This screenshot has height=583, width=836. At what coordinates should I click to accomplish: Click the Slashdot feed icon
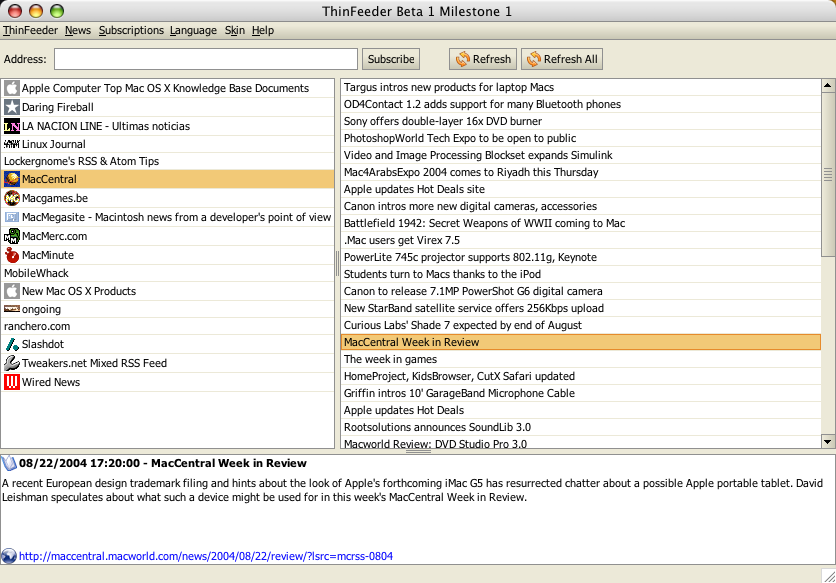(12, 344)
